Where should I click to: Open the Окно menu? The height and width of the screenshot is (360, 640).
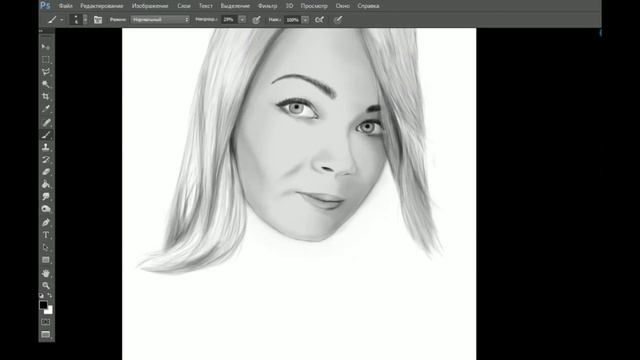(x=342, y=6)
